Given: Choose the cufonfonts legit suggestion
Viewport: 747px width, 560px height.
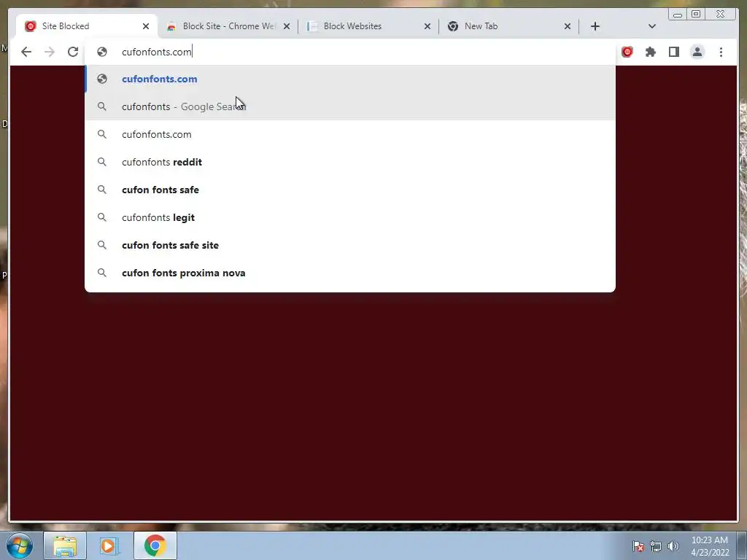Looking at the screenshot, I should (350, 217).
